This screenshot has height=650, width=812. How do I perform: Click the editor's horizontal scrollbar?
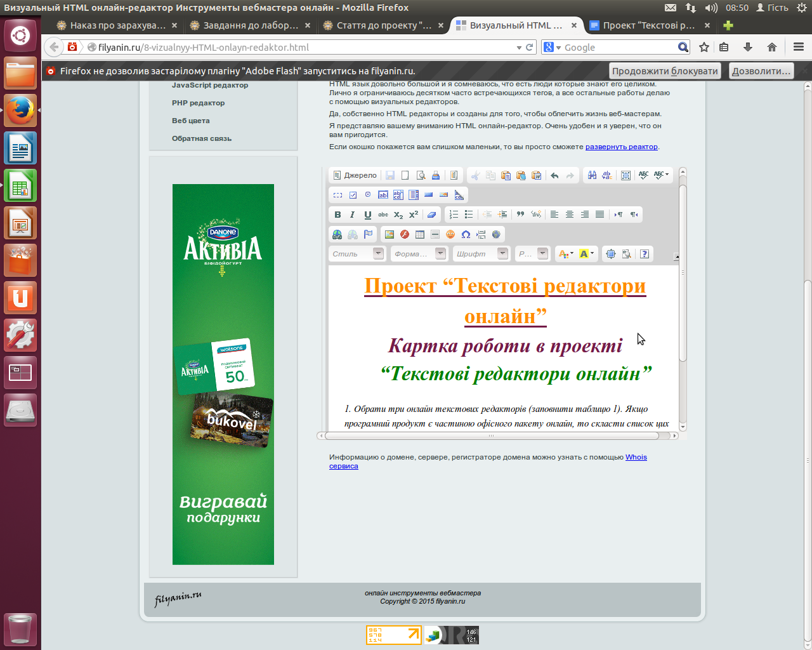point(498,436)
